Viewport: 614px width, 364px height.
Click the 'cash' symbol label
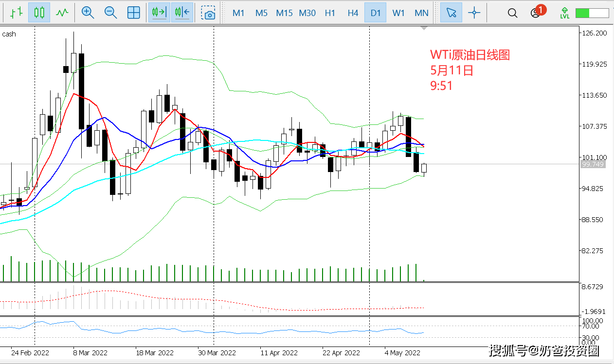[x=9, y=34]
